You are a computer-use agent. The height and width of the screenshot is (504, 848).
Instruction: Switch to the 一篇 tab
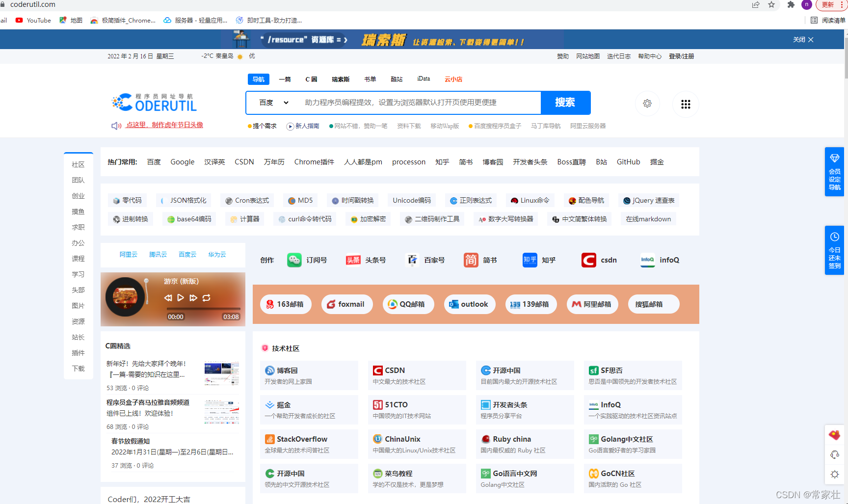pyautogui.click(x=285, y=80)
